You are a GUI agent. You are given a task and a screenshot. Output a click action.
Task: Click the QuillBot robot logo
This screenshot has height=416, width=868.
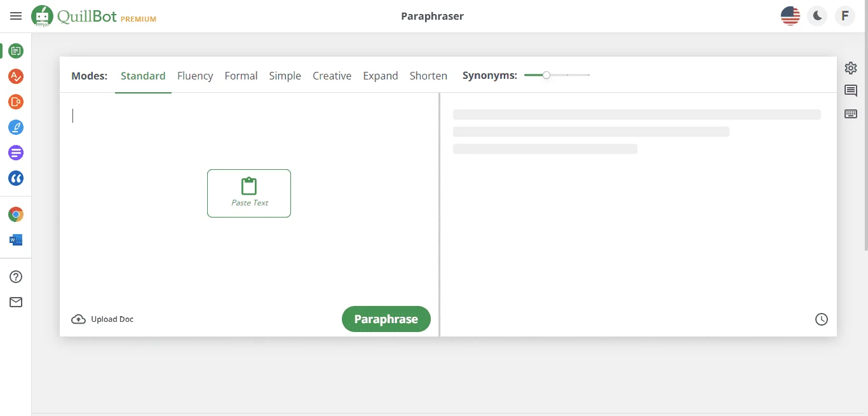click(43, 17)
